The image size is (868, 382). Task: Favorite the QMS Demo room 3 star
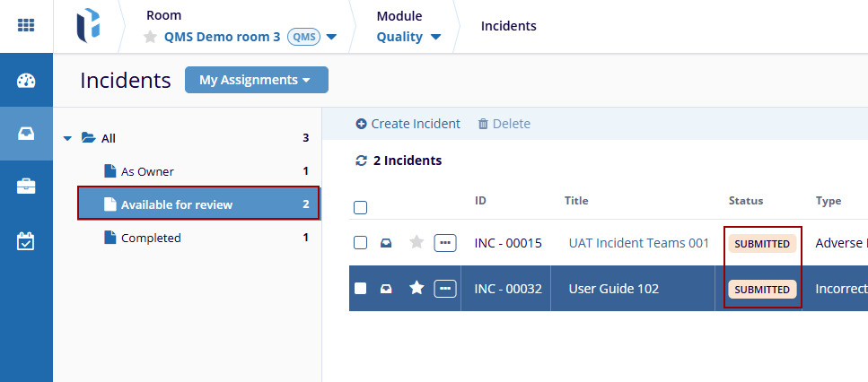(151, 38)
